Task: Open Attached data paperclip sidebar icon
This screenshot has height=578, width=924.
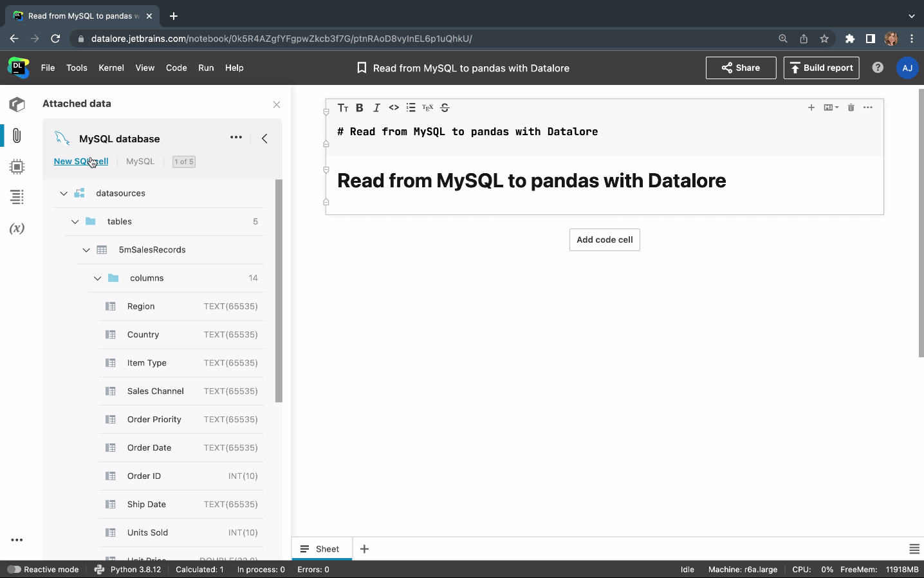Action: [17, 135]
